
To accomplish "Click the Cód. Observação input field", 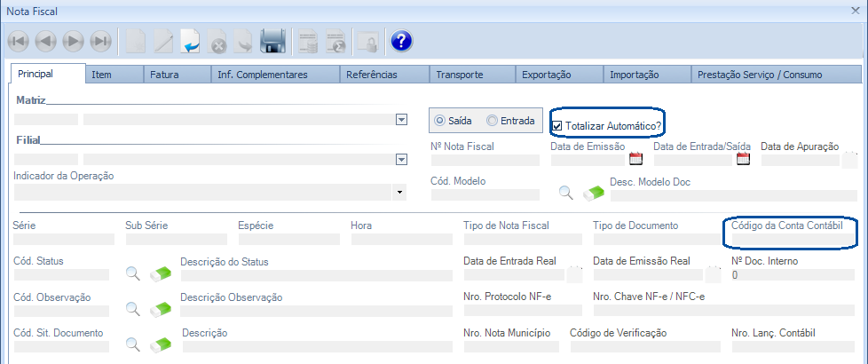I will [61, 311].
